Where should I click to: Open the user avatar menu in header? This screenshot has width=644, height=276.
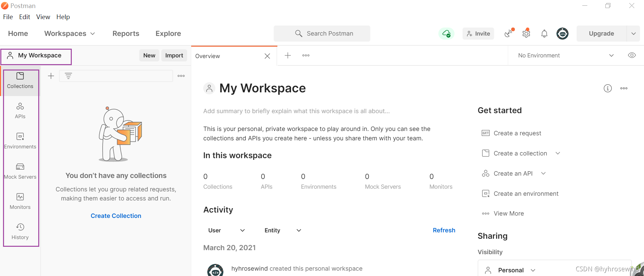562,34
